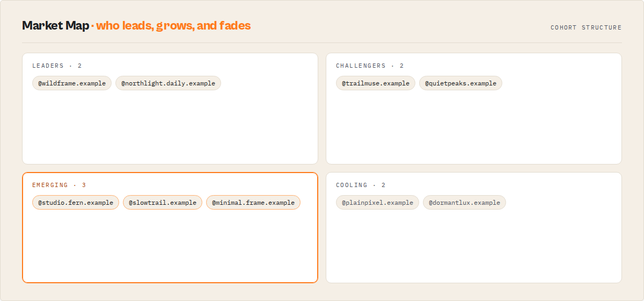Click the orange subtitle about who leads
This screenshot has height=301, width=644.
[171, 25]
